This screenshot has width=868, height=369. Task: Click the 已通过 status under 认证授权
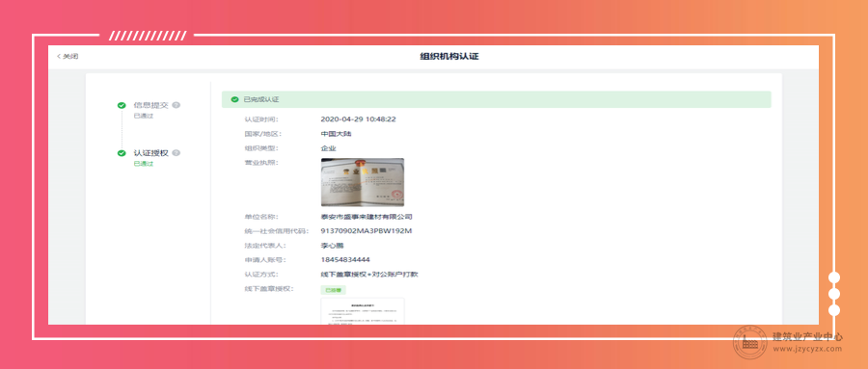tap(144, 164)
